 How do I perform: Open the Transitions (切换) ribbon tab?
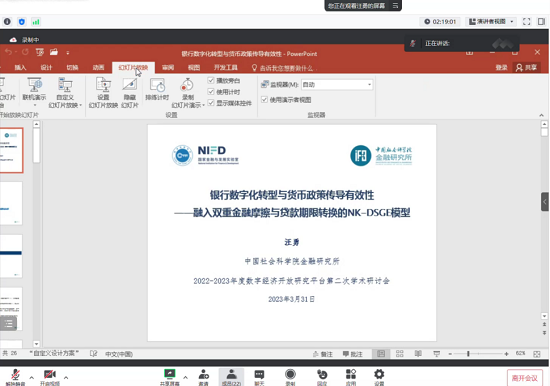(72, 67)
